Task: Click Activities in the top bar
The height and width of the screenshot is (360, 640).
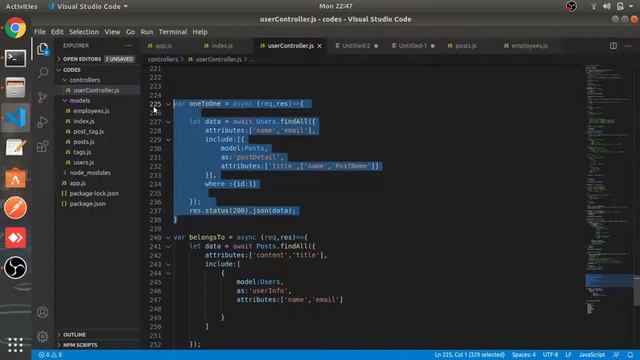Action: pyautogui.click(x=21, y=6)
